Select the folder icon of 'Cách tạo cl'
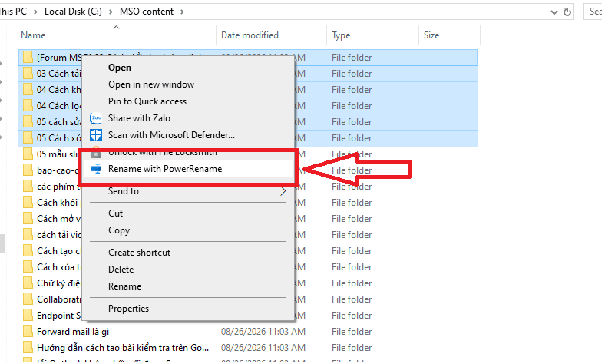Screen dimensions: 605x364 pyautogui.click(x=28, y=251)
